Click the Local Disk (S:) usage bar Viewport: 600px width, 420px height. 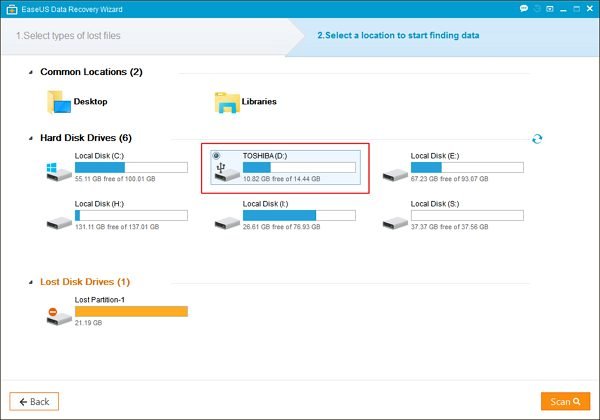468,215
